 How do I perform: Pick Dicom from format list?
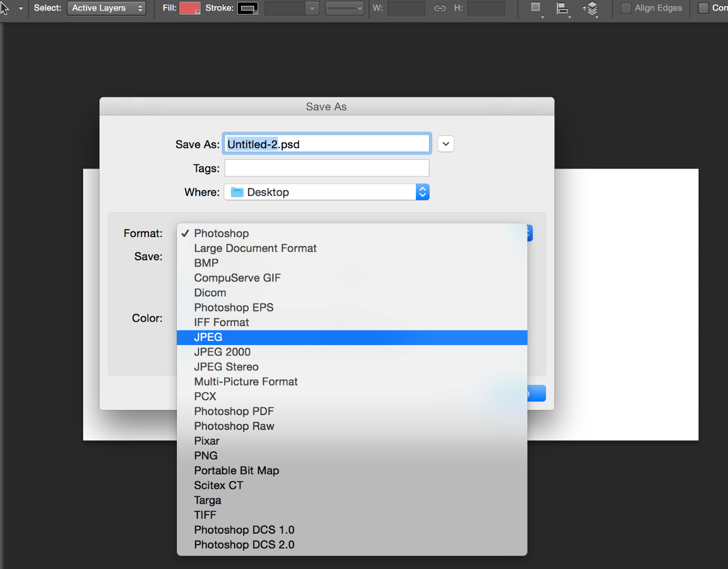352,292
